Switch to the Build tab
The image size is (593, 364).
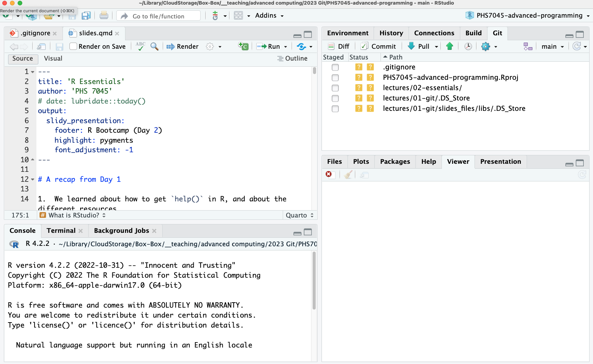(x=473, y=33)
